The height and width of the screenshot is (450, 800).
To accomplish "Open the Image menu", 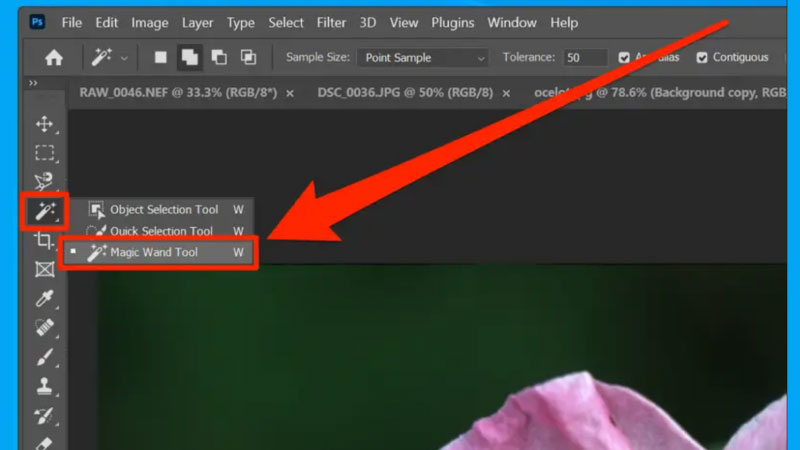I will [x=149, y=23].
